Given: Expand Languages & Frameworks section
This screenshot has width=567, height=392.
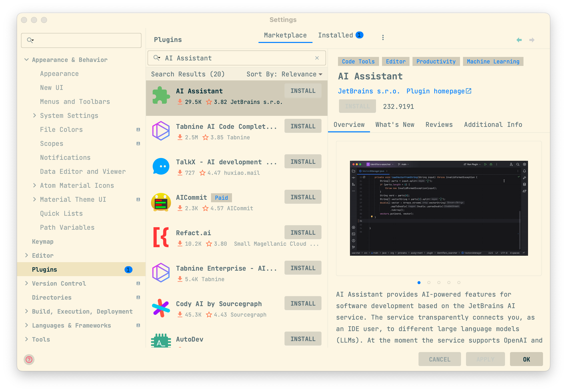Looking at the screenshot, I should 26,325.
